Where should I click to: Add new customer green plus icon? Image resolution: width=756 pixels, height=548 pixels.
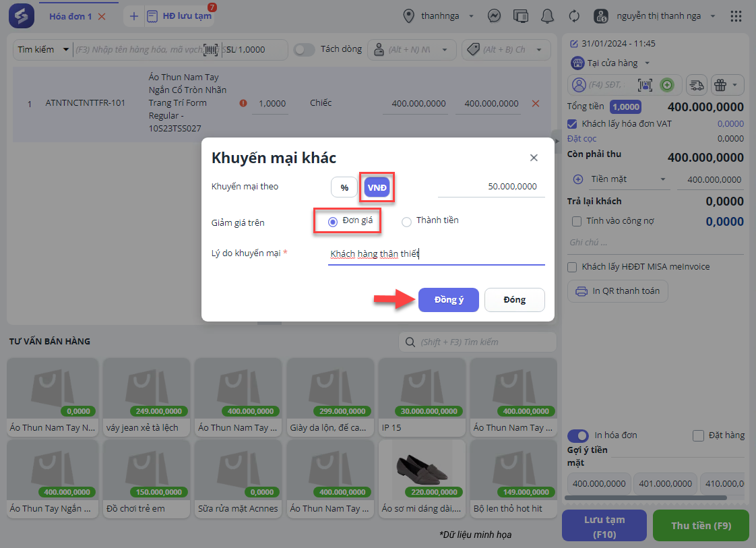667,85
